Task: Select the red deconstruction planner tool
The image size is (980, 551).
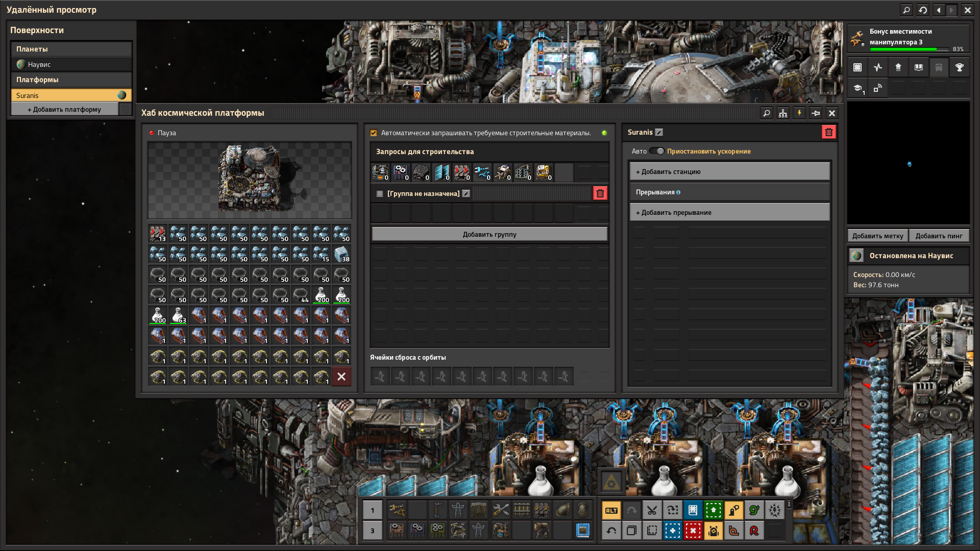Action: click(x=693, y=531)
